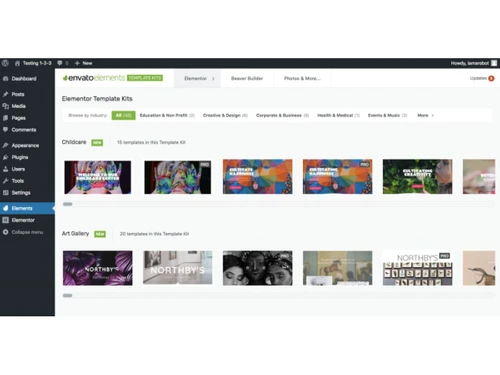
Task: Click the Elements leaf icon
Action: pyautogui.click(x=5, y=208)
